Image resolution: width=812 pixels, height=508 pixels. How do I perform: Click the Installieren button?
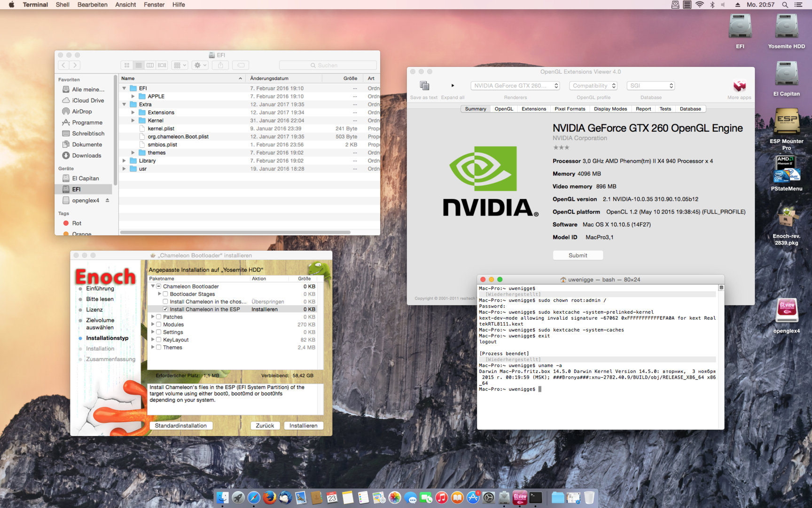click(x=303, y=426)
